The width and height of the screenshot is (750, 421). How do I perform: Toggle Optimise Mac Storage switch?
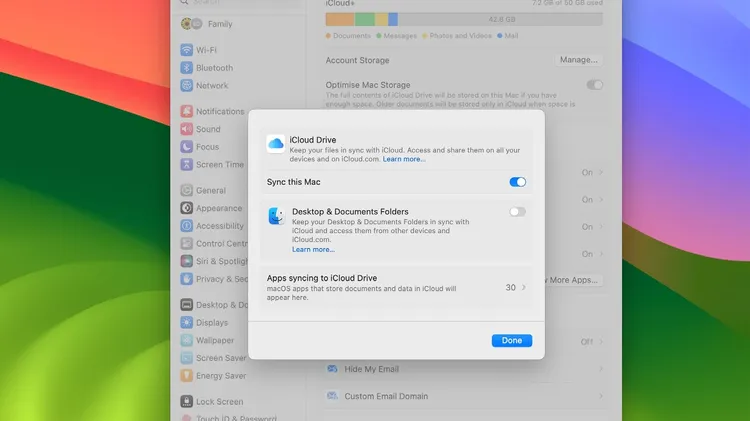click(595, 85)
